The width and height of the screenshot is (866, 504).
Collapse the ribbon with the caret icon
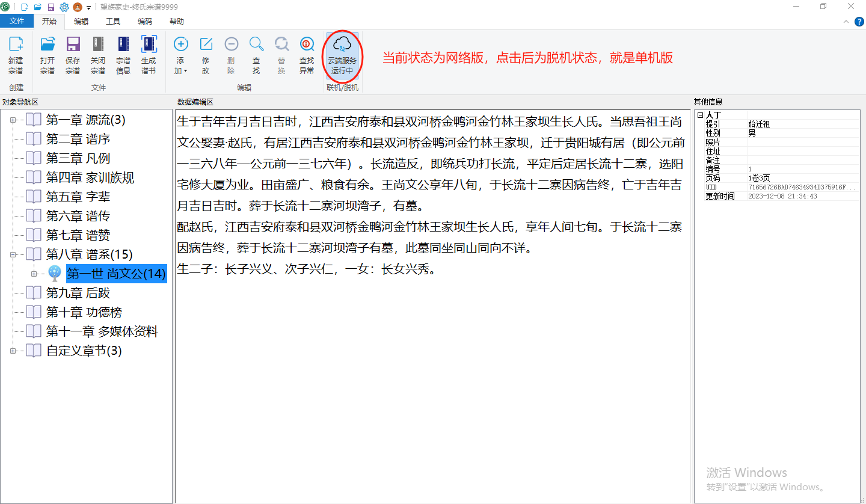pyautogui.click(x=846, y=21)
